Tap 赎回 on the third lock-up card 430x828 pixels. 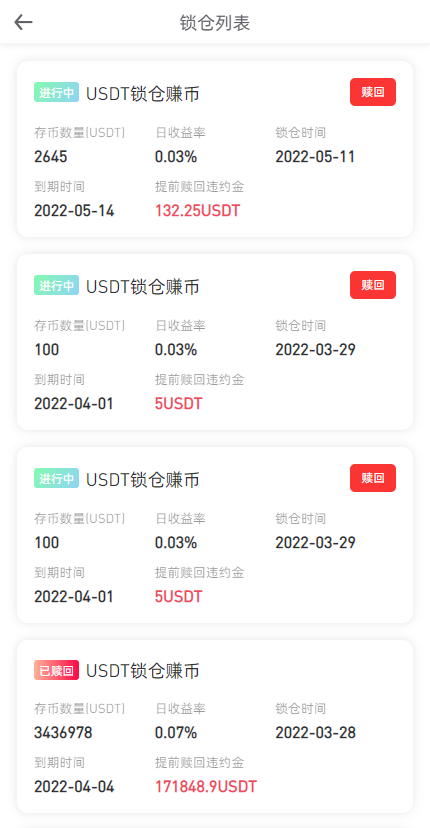[x=372, y=478]
